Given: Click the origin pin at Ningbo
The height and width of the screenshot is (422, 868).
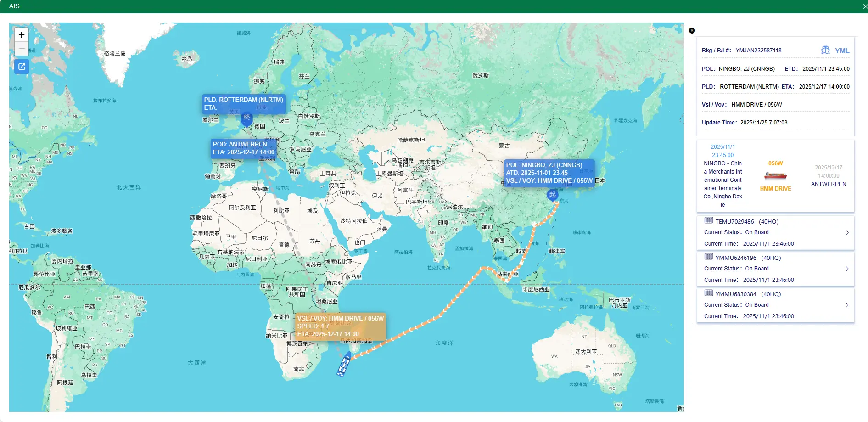Looking at the screenshot, I should tap(553, 196).
